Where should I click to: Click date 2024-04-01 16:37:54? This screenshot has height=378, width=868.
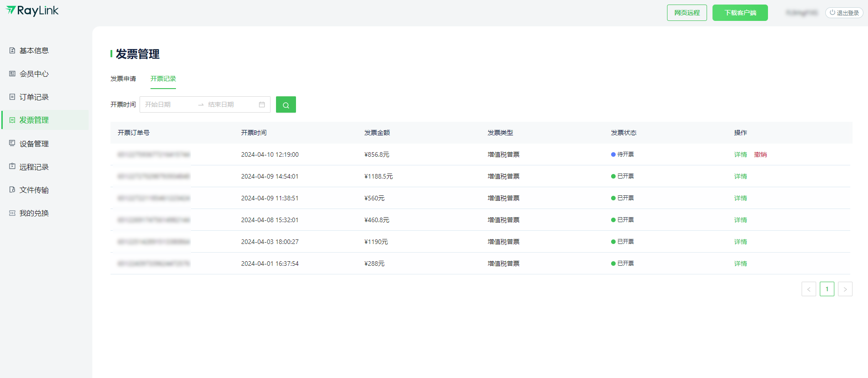pos(270,264)
